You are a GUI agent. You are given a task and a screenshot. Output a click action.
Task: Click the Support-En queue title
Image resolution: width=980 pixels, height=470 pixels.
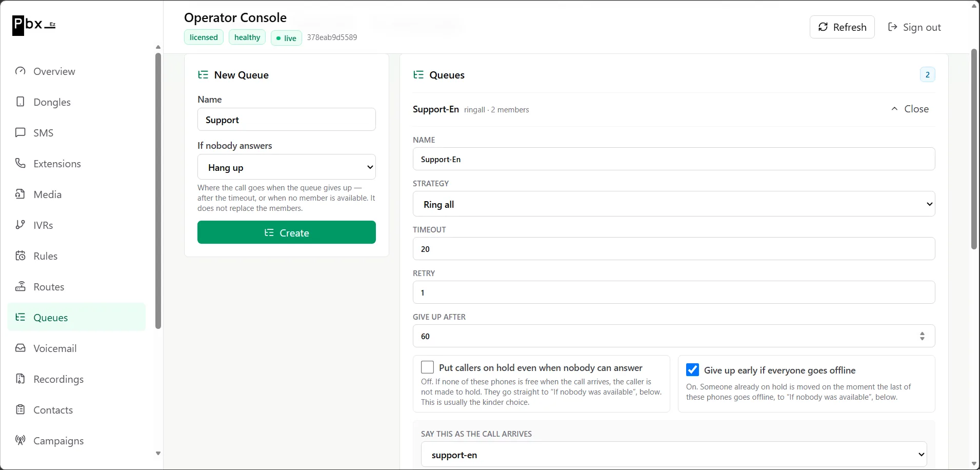(436, 109)
